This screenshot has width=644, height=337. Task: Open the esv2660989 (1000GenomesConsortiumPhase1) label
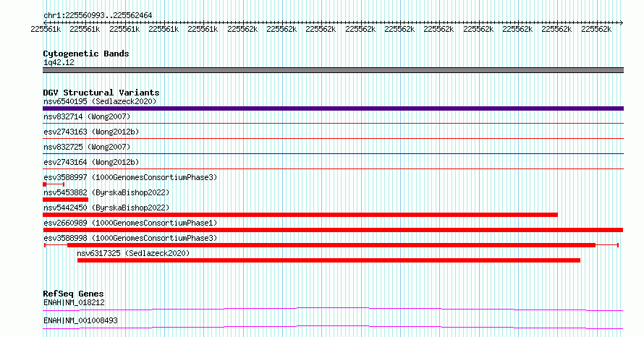pyautogui.click(x=130, y=223)
